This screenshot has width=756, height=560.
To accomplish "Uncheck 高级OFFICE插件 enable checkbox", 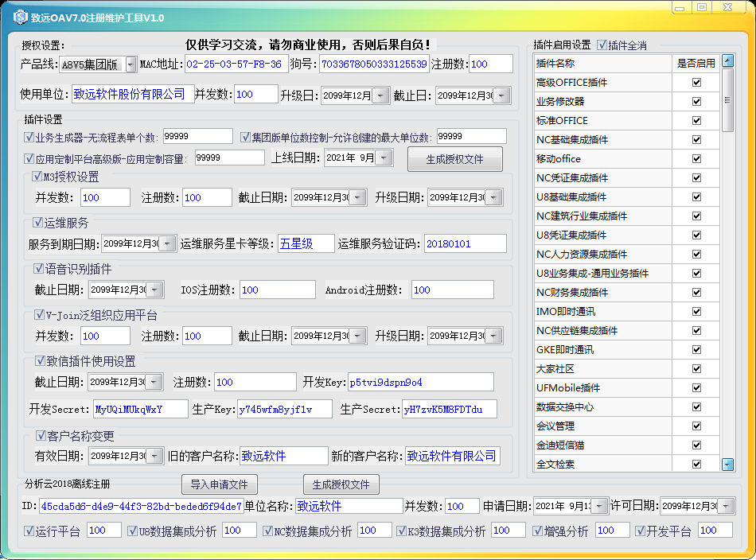I will 696,83.
